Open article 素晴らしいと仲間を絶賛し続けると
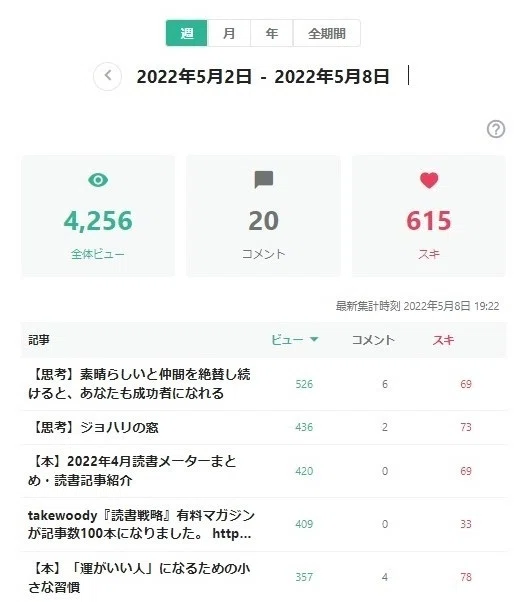 [139, 384]
